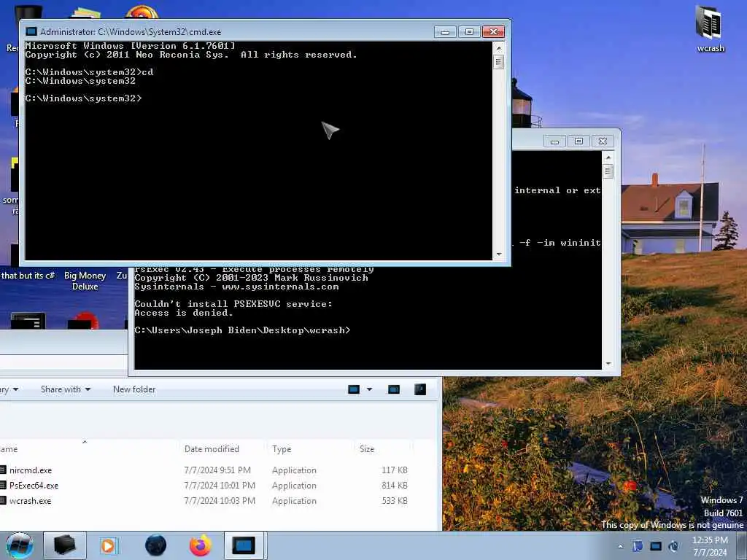Image resolution: width=747 pixels, height=560 pixels.
Task: Open the Action Center flag tray icon
Action: pyautogui.click(x=638, y=546)
